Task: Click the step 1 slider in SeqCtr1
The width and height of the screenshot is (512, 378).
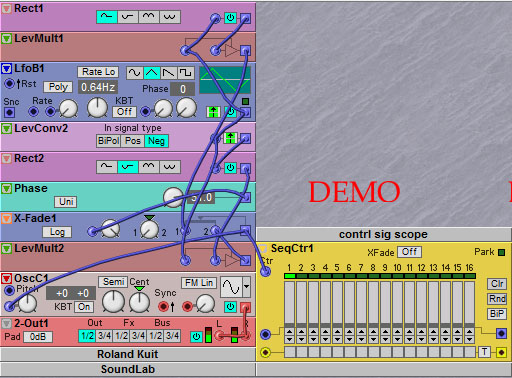Action: (x=289, y=303)
